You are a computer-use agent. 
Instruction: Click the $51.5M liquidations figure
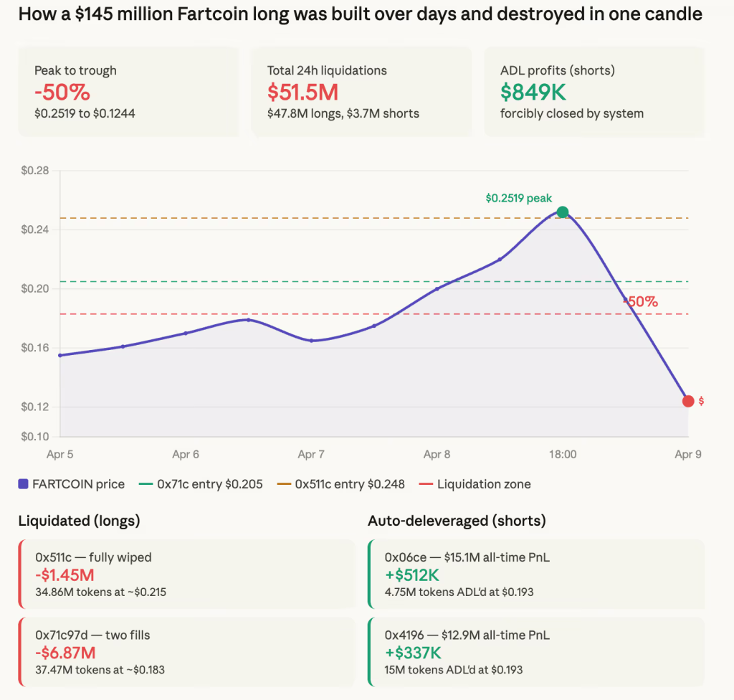tap(302, 92)
